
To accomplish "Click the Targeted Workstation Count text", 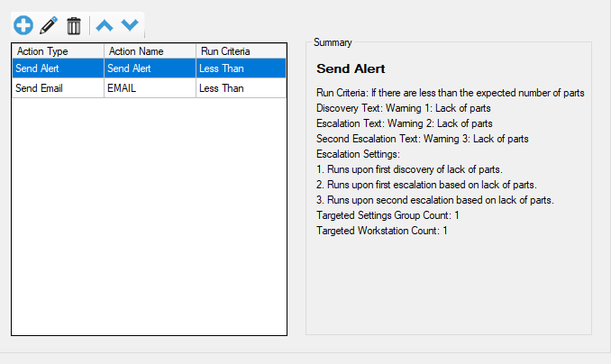I will tap(382, 231).
